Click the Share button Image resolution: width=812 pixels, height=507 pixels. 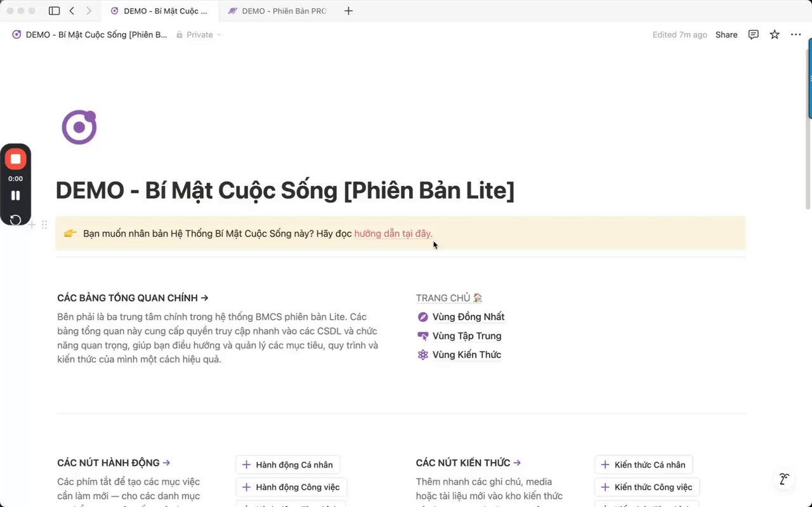pos(726,35)
